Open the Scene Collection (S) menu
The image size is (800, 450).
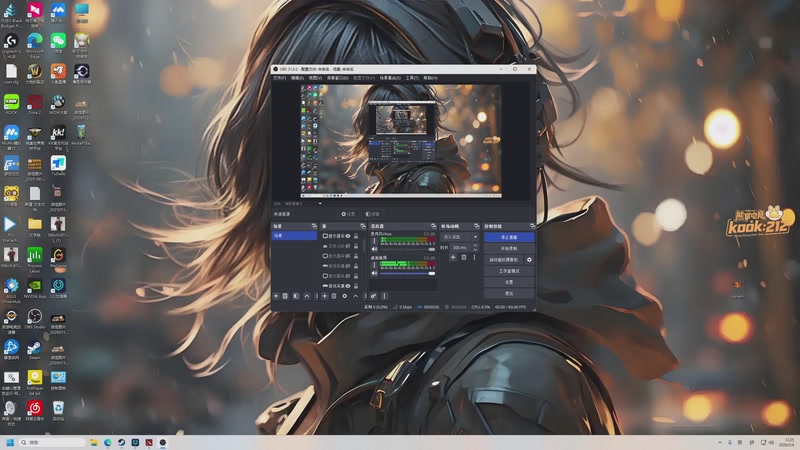(x=390, y=78)
